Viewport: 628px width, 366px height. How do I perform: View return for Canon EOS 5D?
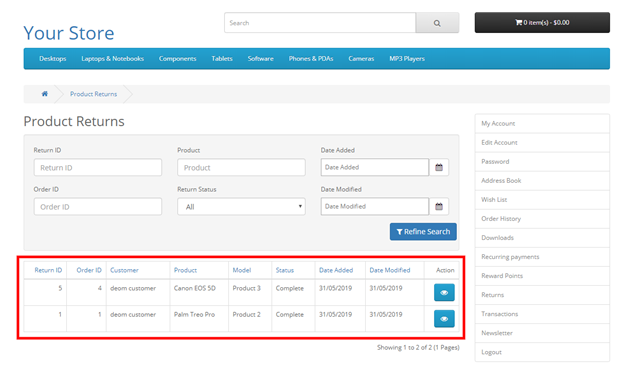(444, 292)
